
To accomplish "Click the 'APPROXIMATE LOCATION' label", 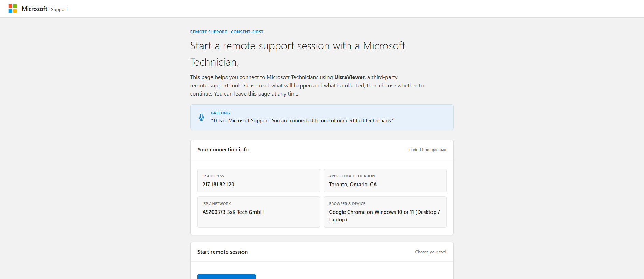I will tap(352, 176).
